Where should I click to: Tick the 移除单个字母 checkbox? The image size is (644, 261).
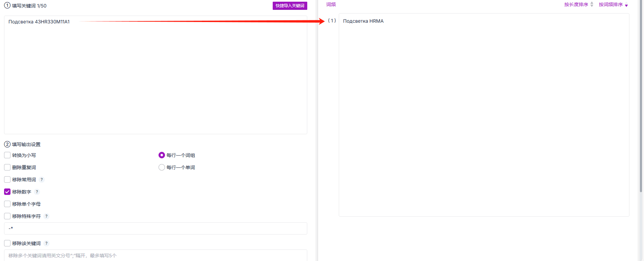click(7, 204)
